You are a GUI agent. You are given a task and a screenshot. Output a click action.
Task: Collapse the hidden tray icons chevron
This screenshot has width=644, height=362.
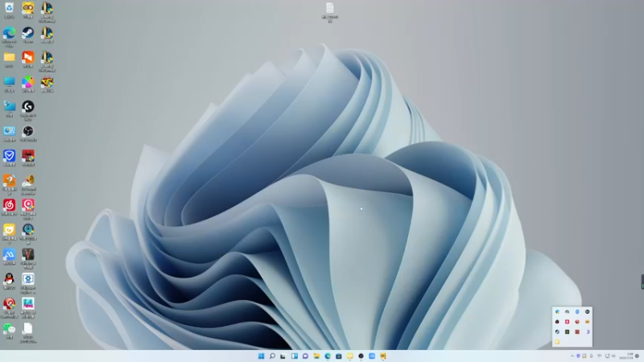[x=572, y=356]
